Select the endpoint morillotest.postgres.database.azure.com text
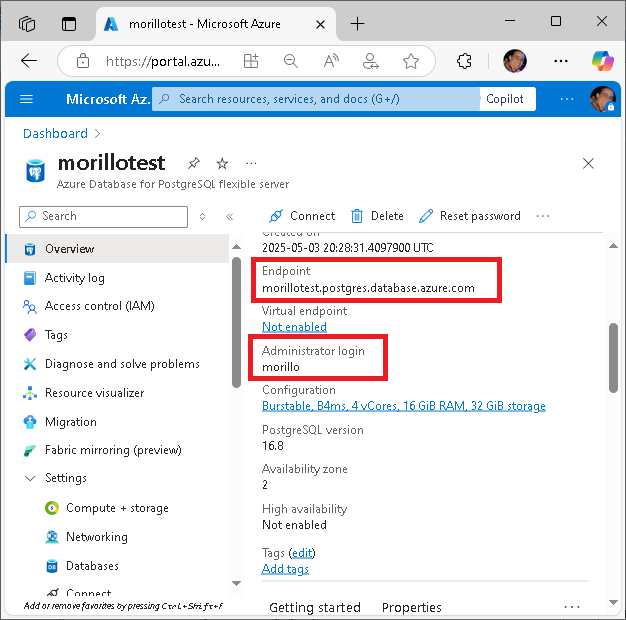 coord(368,288)
